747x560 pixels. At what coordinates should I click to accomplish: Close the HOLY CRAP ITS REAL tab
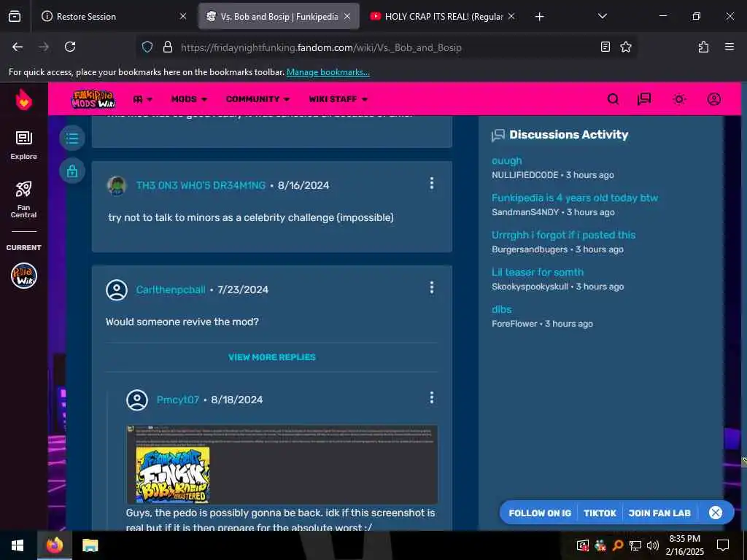511,16
